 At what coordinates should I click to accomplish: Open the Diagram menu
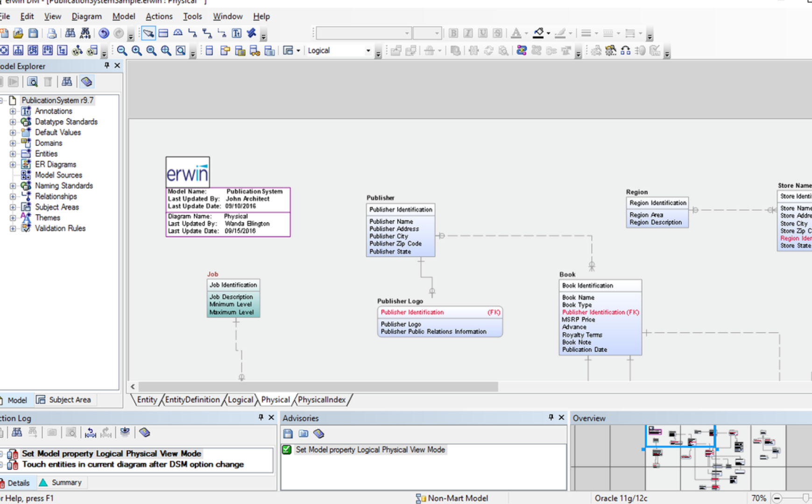(86, 16)
